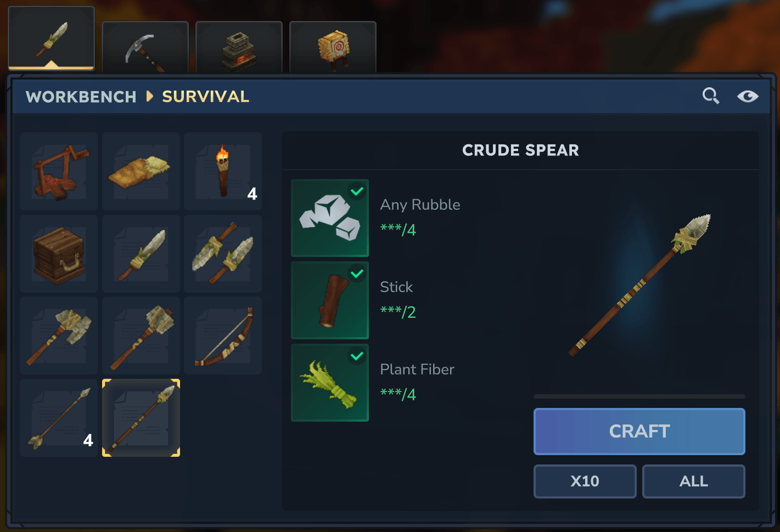Image resolution: width=780 pixels, height=532 pixels.
Task: Choose the dual crude daggers recipe
Action: [223, 254]
